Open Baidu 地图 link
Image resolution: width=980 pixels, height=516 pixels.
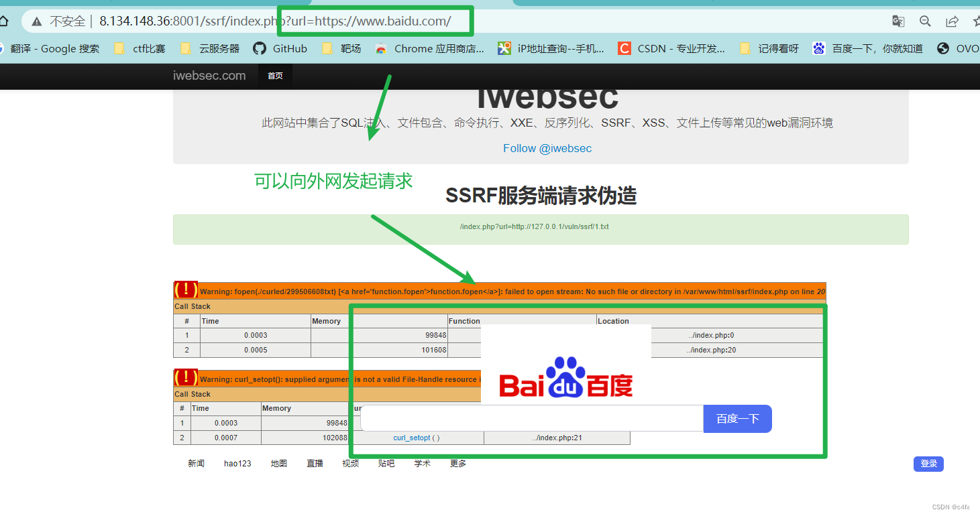tap(279, 464)
